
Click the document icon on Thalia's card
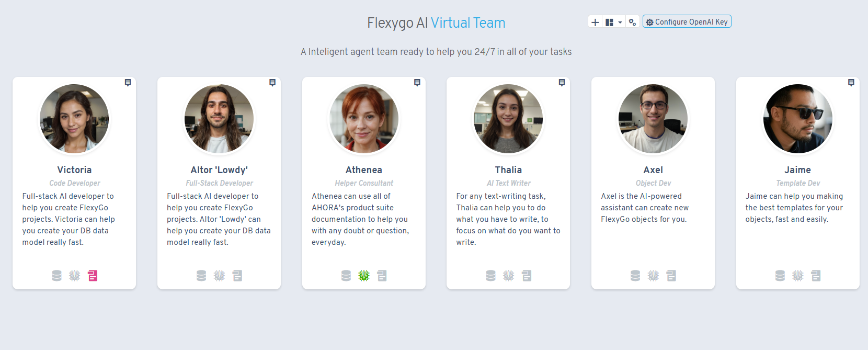point(527,276)
